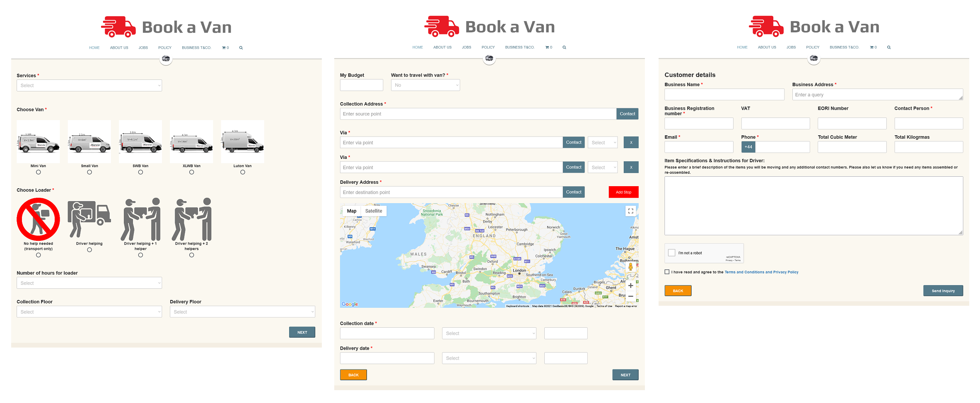Open ABOUT US in the right form's menu
The width and height of the screenshot is (980, 403).
pyautogui.click(x=767, y=48)
